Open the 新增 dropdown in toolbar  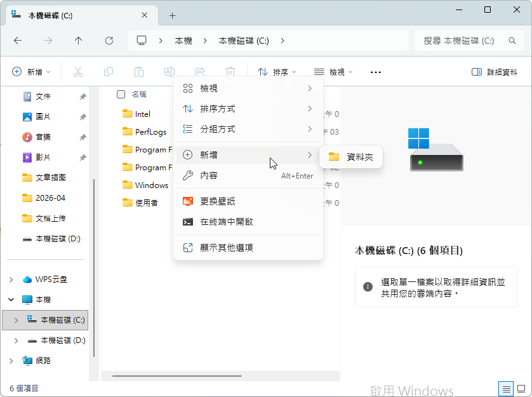click(32, 72)
